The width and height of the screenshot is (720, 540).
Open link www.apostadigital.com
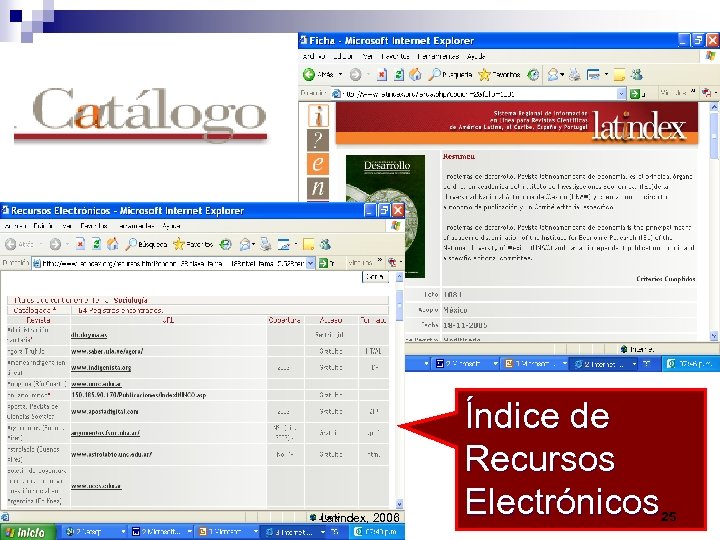point(105,411)
